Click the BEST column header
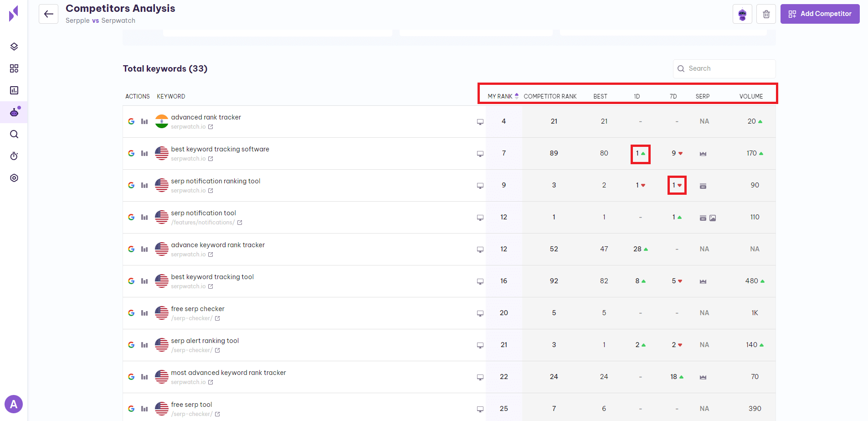Viewport: 868px width, 421px height. [x=600, y=96]
